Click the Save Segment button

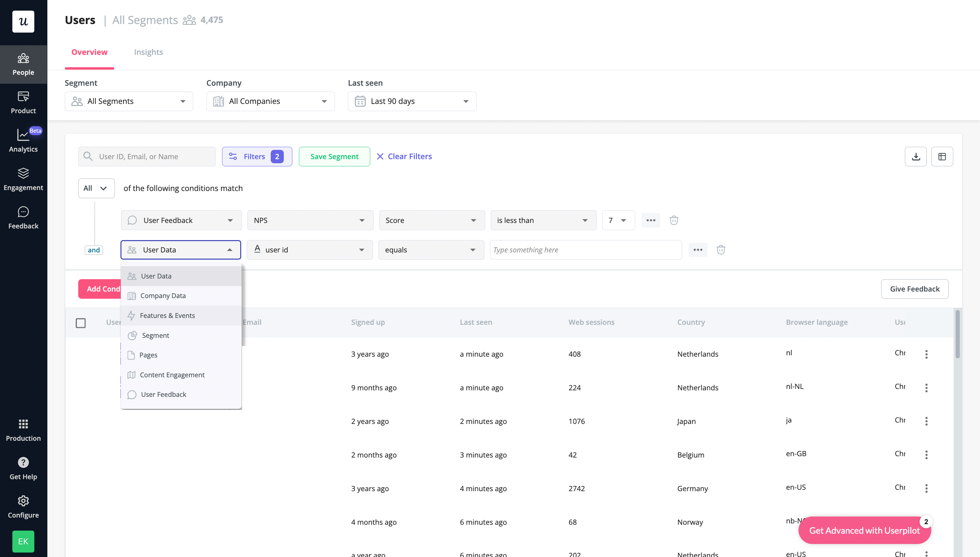tap(334, 156)
